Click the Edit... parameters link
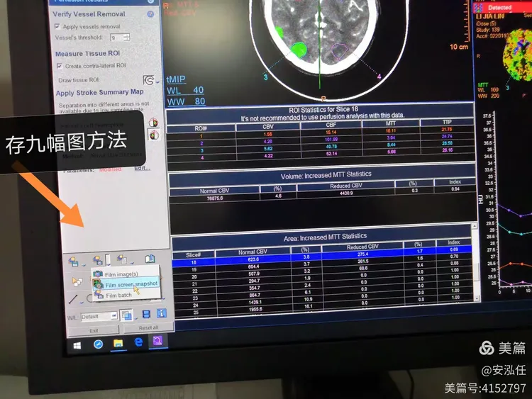Image resolution: width=532 pixels, height=399 pixels. click(x=142, y=168)
